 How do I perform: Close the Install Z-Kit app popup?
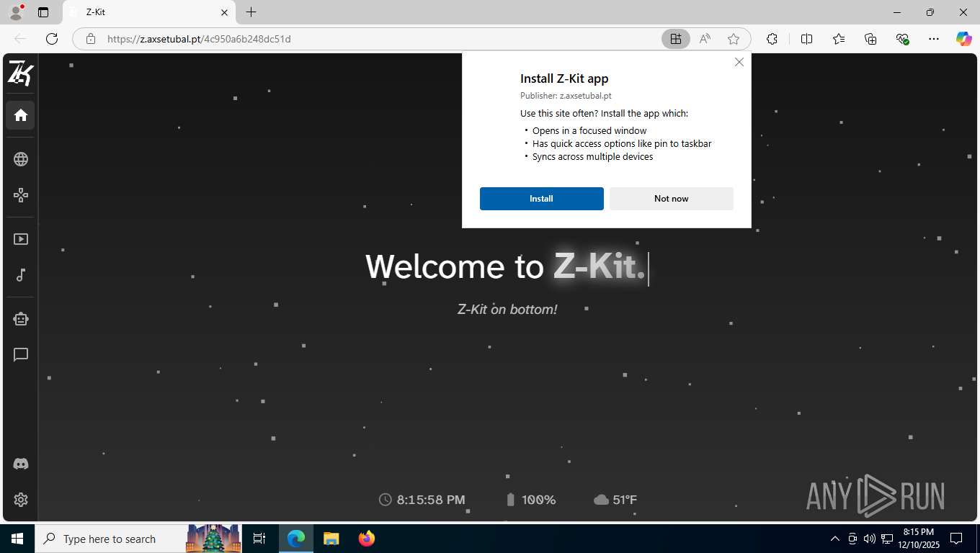(x=739, y=62)
